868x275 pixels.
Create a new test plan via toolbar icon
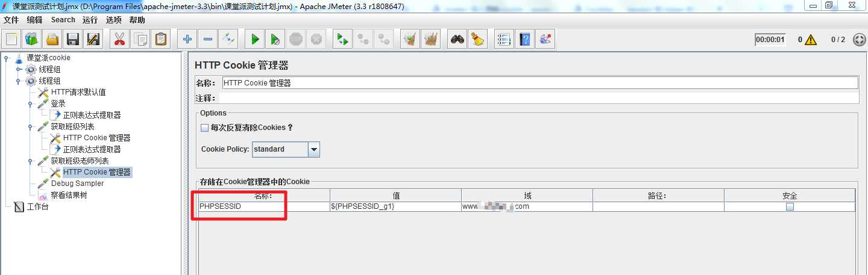point(11,39)
